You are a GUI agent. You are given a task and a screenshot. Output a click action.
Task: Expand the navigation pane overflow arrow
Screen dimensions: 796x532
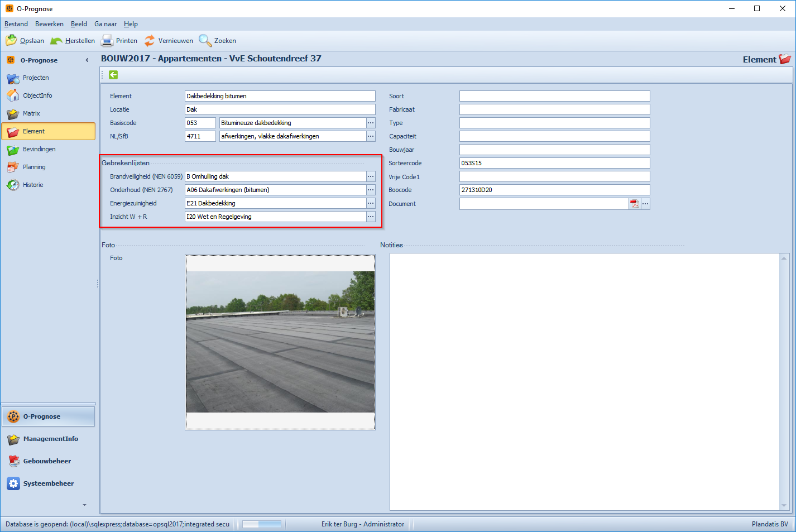point(85,505)
